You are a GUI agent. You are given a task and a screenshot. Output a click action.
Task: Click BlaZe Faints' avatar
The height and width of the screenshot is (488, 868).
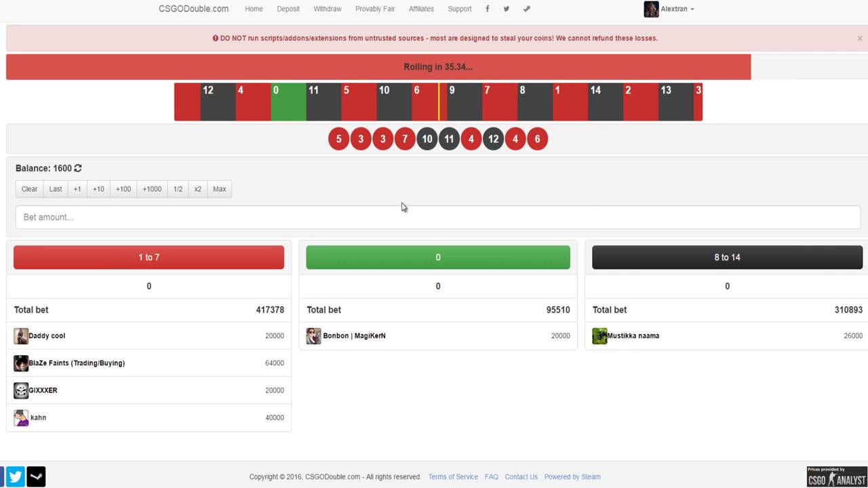pyautogui.click(x=21, y=363)
